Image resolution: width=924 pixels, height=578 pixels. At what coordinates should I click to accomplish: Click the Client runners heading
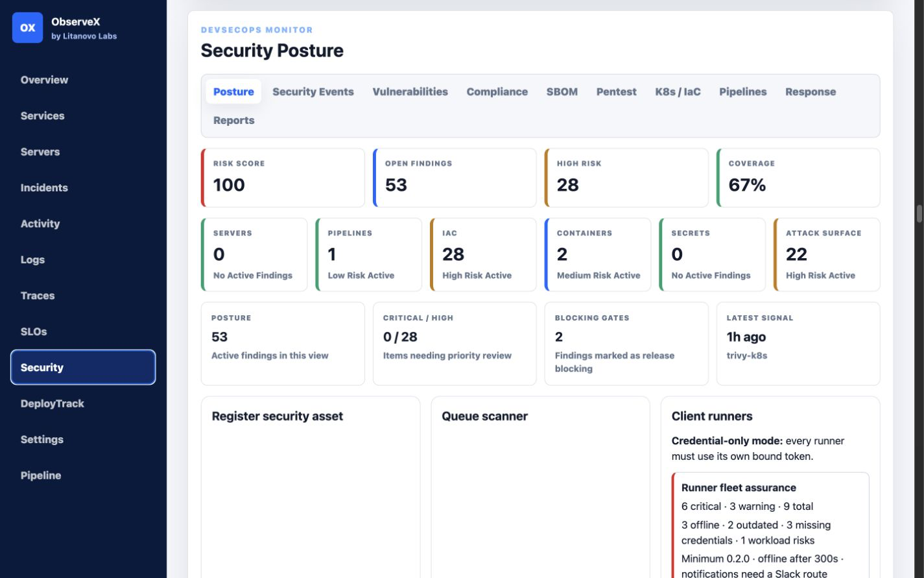click(712, 416)
